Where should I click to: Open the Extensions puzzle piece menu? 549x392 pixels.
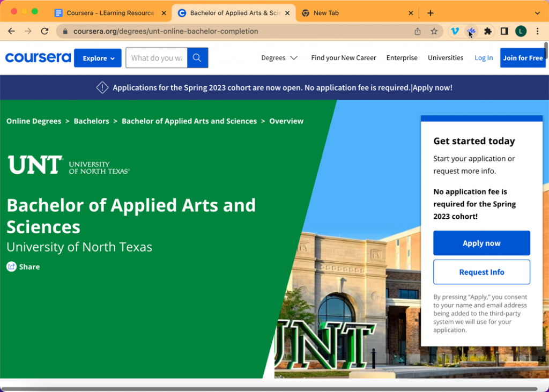click(487, 31)
